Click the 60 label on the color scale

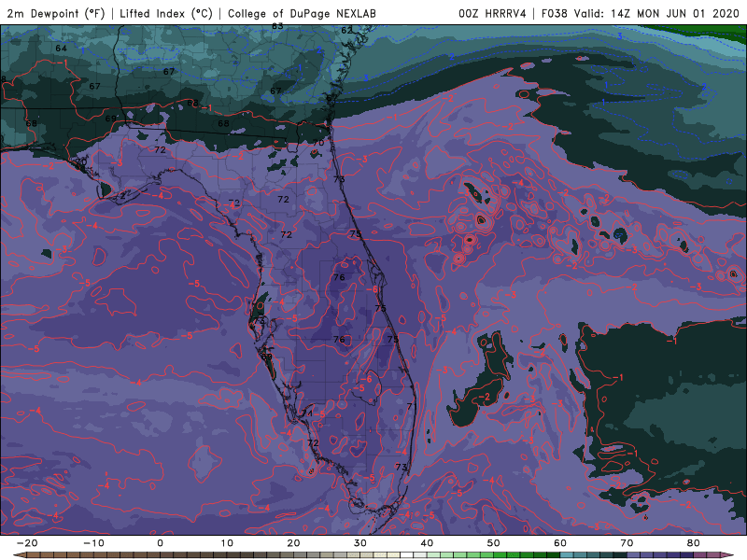coord(560,543)
